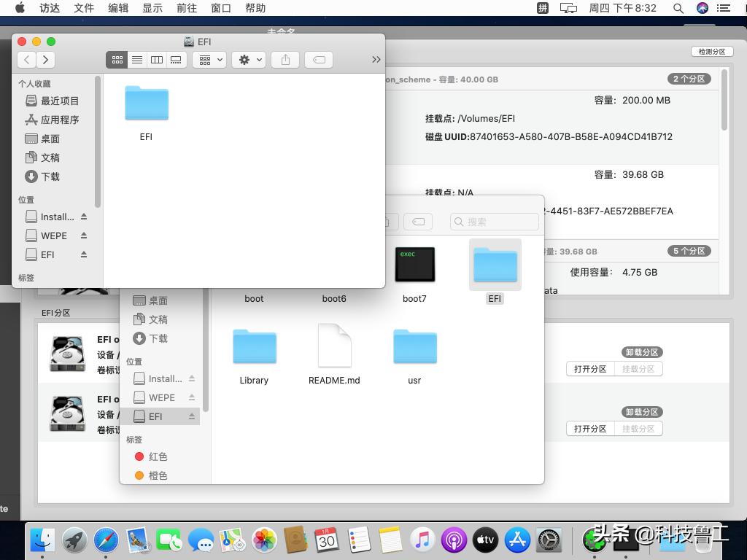Expand the hidden toolbar items chevron
This screenshot has height=560, width=747.
pos(376,60)
